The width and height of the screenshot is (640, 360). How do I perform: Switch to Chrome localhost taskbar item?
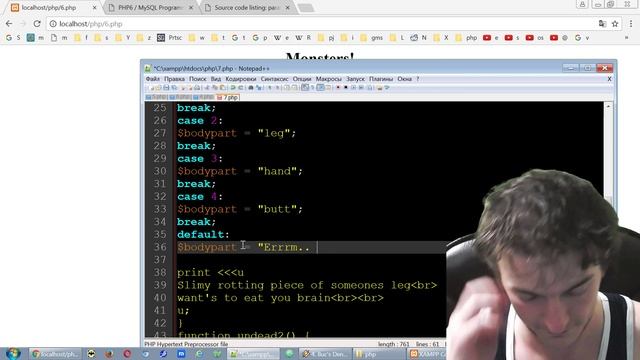[x=55, y=354]
